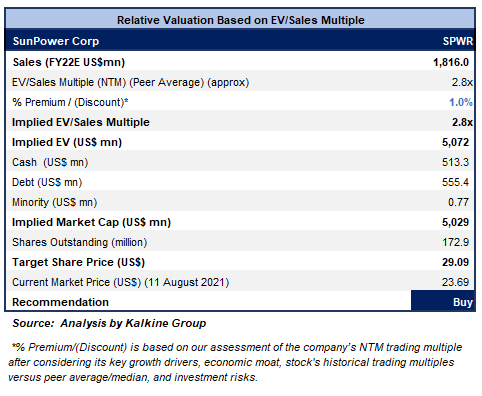
Task: Click the Current Market Price value 23.69
Action: click(455, 282)
